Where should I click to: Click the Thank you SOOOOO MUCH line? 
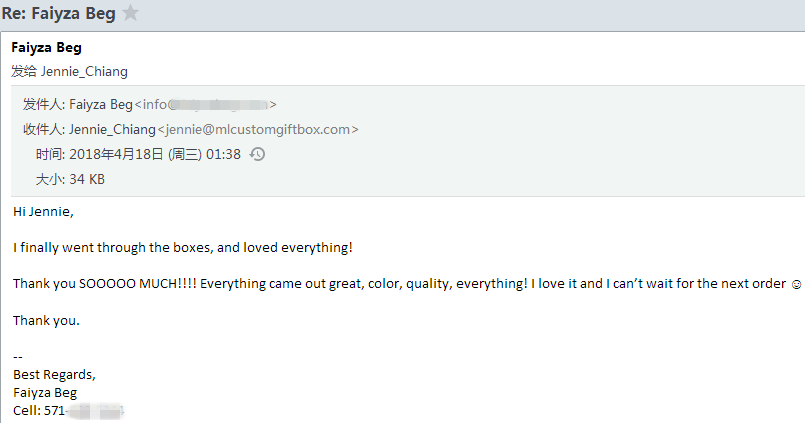click(400, 283)
